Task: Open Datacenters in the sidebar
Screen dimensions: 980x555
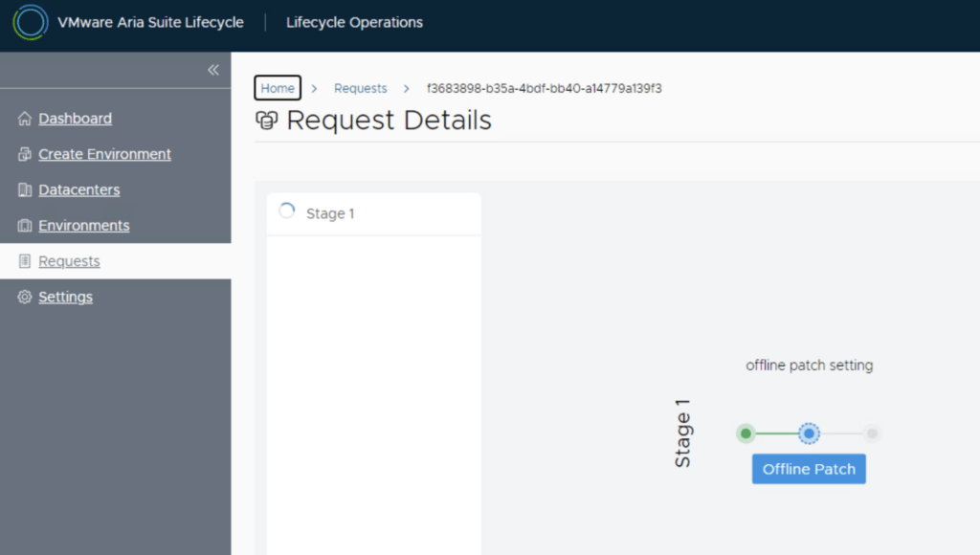Action: [x=78, y=190]
